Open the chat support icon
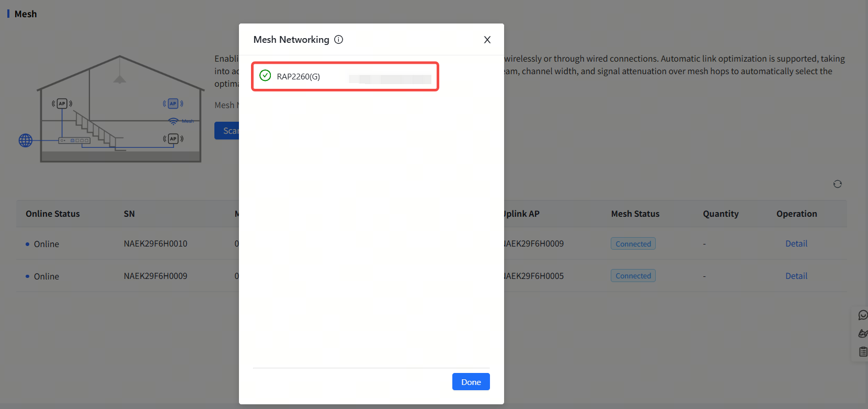Viewport: 868px width, 409px height. pyautogui.click(x=862, y=315)
